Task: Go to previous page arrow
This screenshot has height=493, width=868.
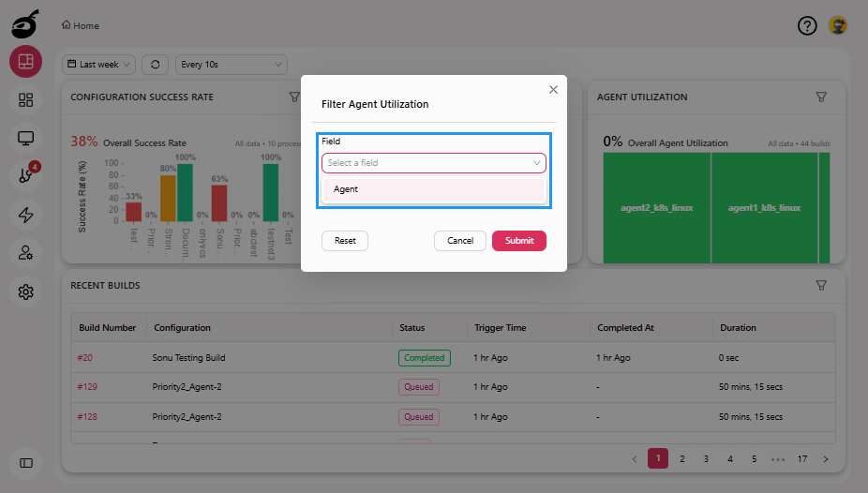Action: (x=635, y=458)
